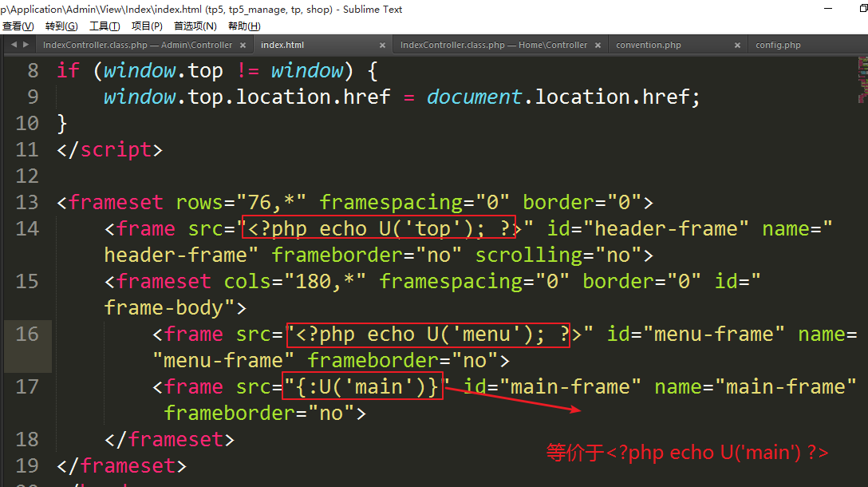This screenshot has height=487, width=868.
Task: Click the tab scroll right arrow
Action: 26,46
